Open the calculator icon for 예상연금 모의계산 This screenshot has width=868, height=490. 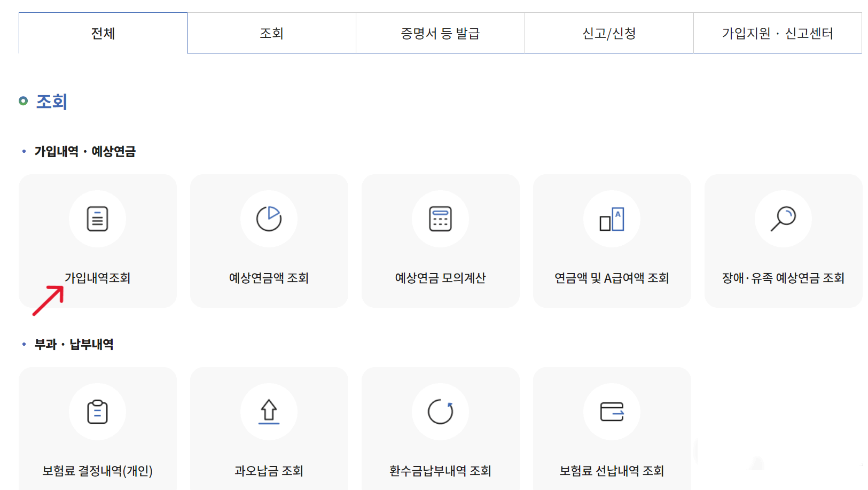point(441,219)
